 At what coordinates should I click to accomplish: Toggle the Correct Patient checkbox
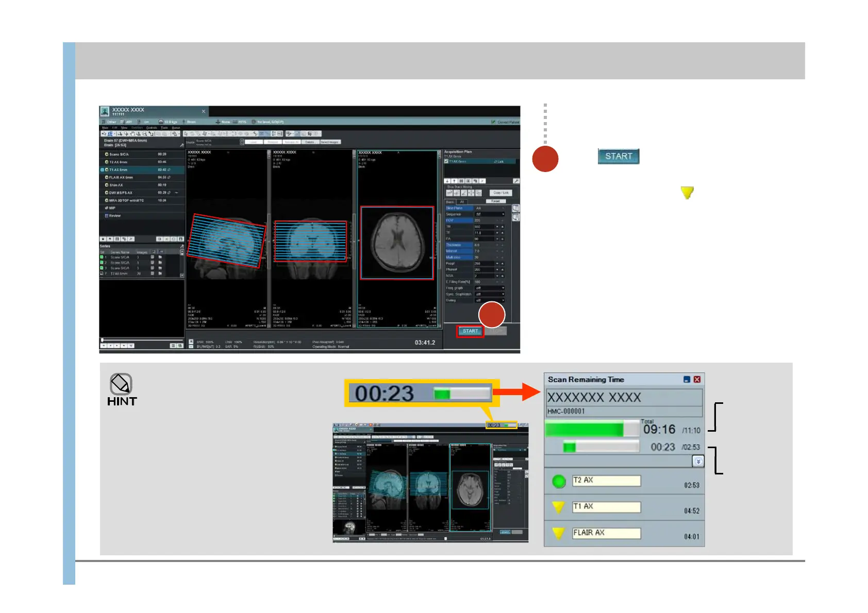(493, 122)
